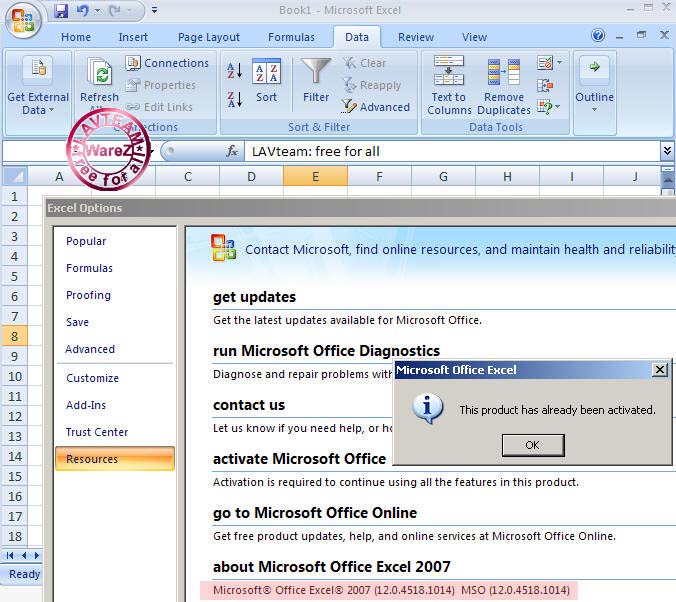Select the Formulas ribbon tab
The height and width of the screenshot is (602, 676).
[291, 38]
